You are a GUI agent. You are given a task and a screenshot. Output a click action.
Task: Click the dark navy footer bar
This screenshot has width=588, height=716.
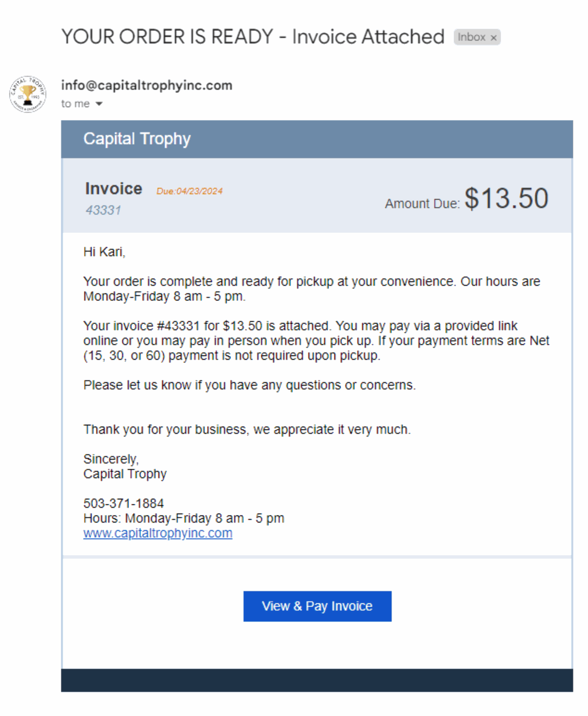tap(317, 680)
